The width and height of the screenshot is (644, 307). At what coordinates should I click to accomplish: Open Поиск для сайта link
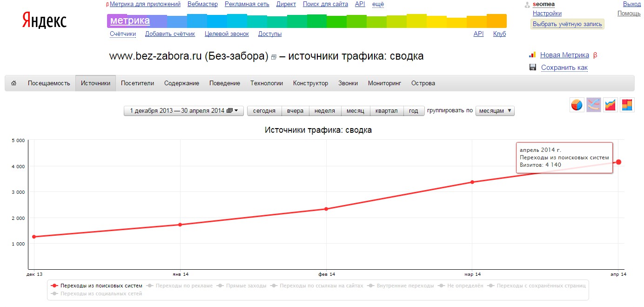325,4
